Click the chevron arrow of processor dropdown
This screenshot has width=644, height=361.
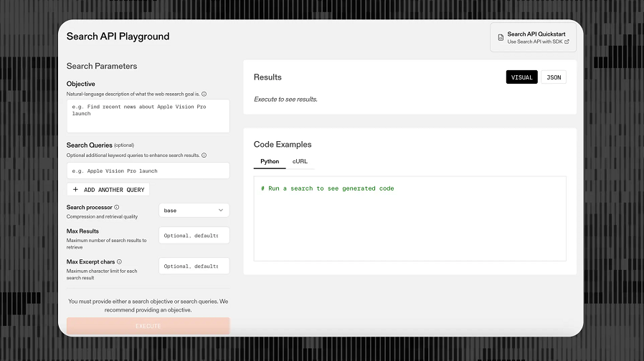[x=221, y=211]
